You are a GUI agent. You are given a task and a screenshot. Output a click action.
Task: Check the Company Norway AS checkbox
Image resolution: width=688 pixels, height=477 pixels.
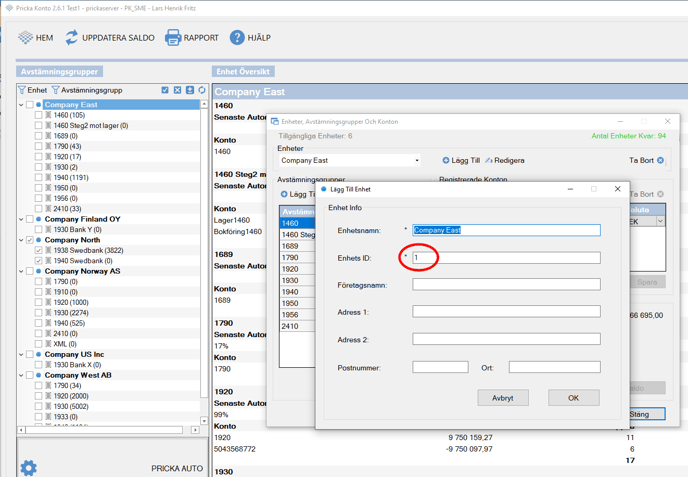(30, 271)
